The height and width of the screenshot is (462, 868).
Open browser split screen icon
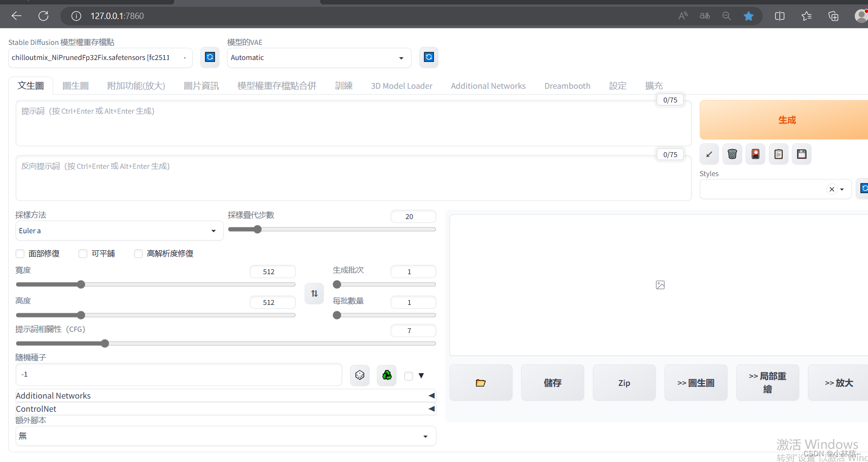pyautogui.click(x=780, y=16)
